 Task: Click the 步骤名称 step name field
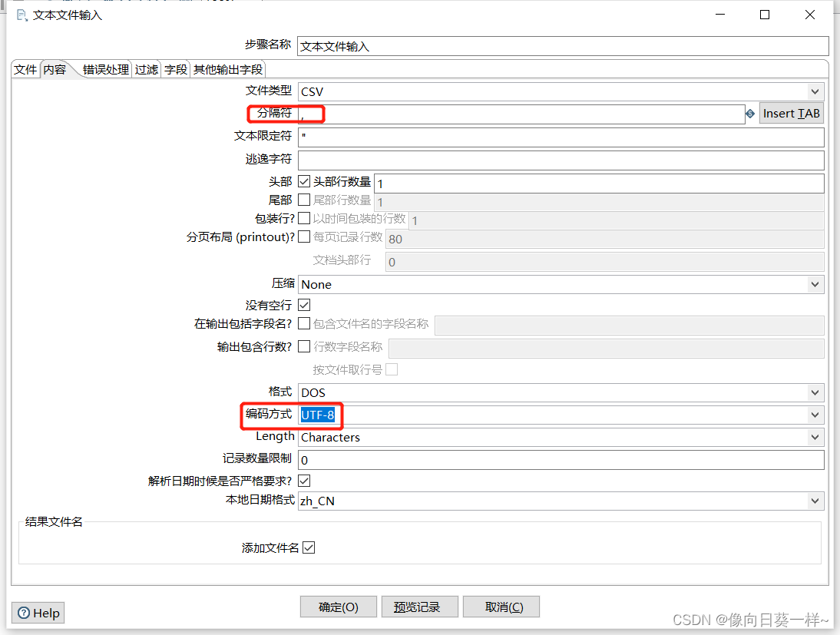[x=563, y=46]
